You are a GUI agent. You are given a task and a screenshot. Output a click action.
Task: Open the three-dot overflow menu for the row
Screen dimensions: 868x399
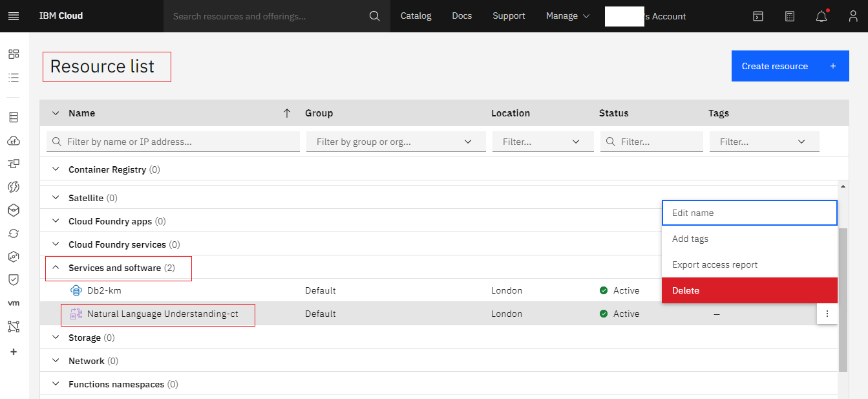click(827, 314)
